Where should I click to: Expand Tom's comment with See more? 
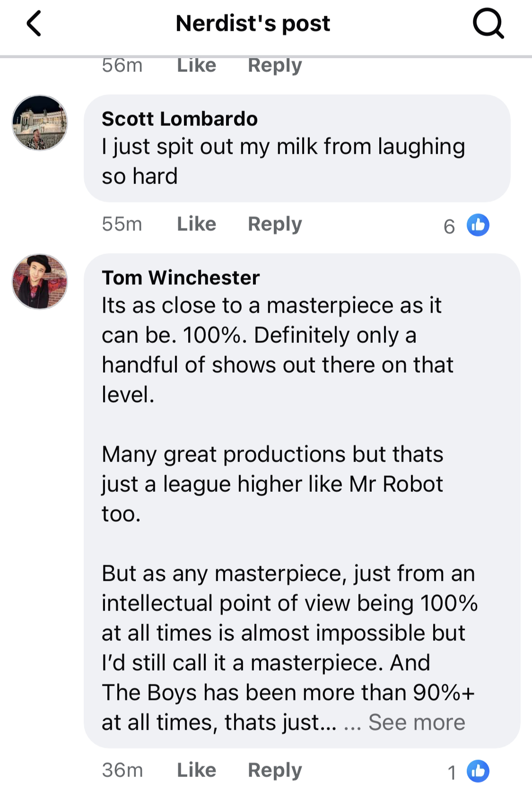[416, 723]
